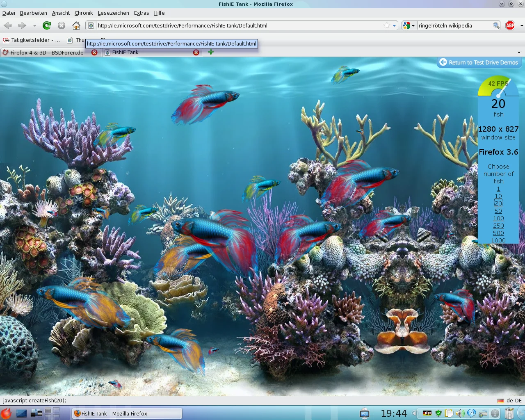Open the Chronik menu

pyautogui.click(x=84, y=13)
